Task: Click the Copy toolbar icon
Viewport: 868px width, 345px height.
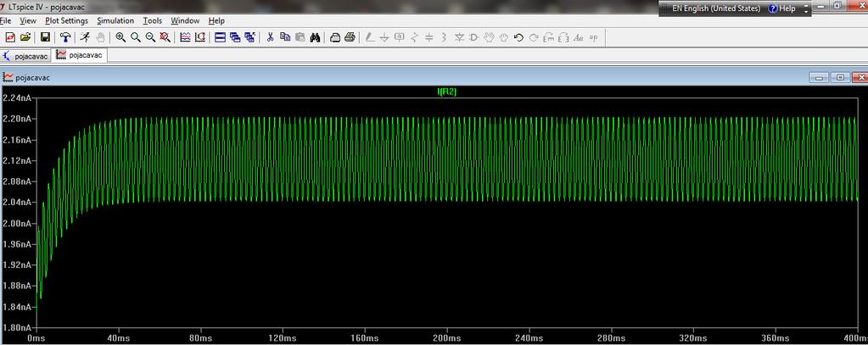Action: (x=285, y=37)
